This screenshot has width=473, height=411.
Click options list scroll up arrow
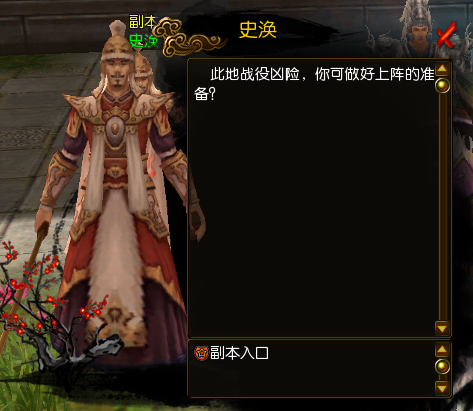coord(442,349)
